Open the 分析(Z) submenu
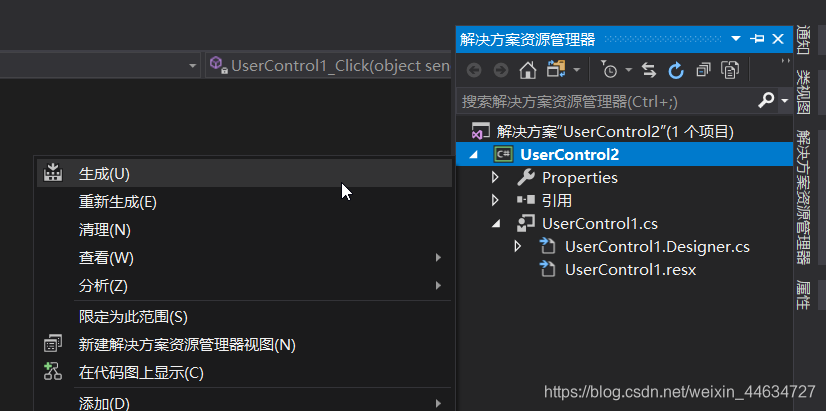This screenshot has width=826, height=411. click(x=244, y=286)
